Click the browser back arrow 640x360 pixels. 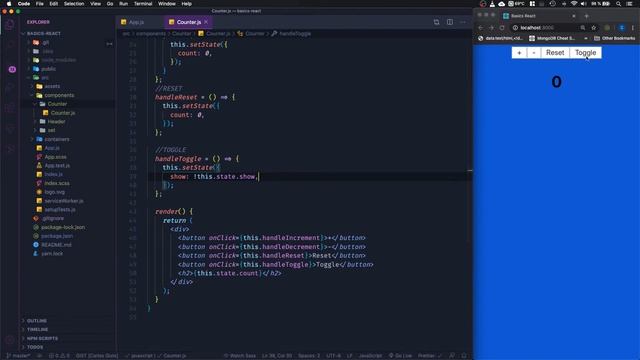pos(480,28)
